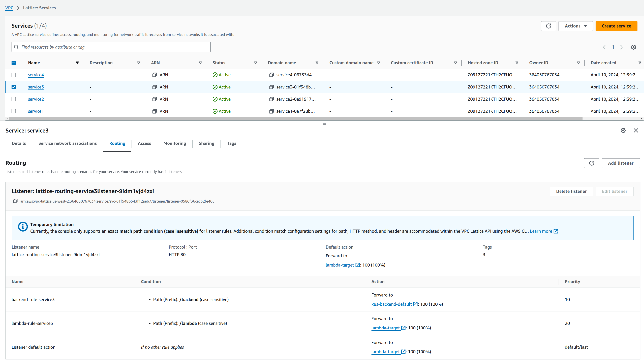Sort table by Name column arrow
Screen dimensions: 644x361
(x=77, y=63)
